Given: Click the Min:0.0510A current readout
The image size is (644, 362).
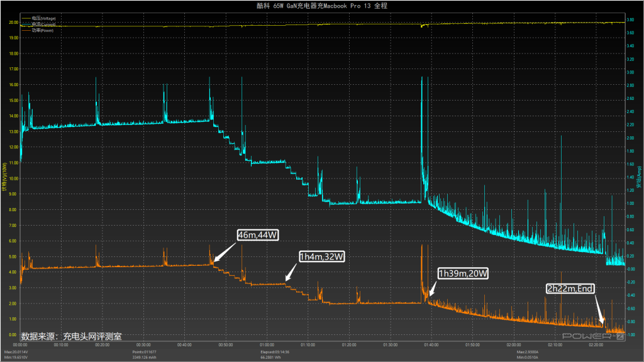Looking at the screenshot, I should point(528,358).
